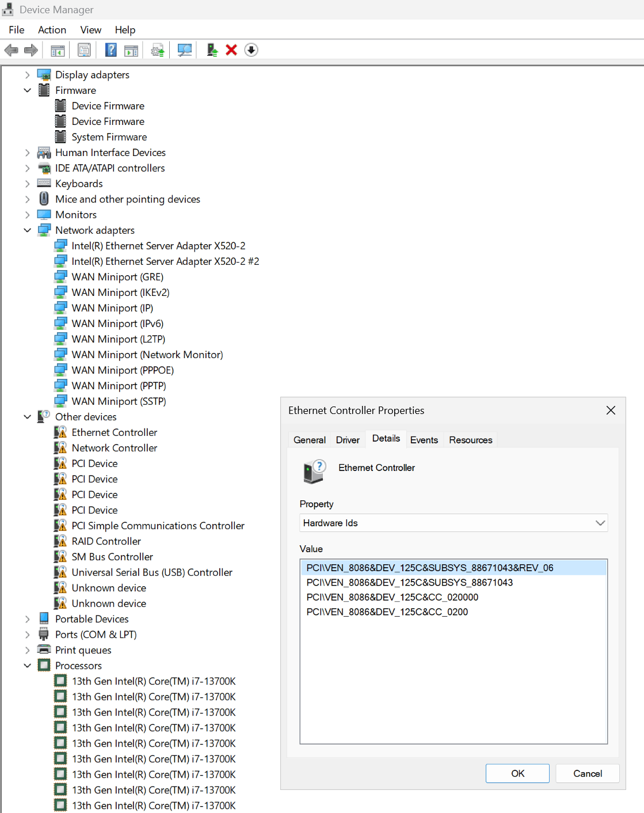Click the Add drivers icon with green arrow
Screen dimensions: 644x813
coord(212,50)
